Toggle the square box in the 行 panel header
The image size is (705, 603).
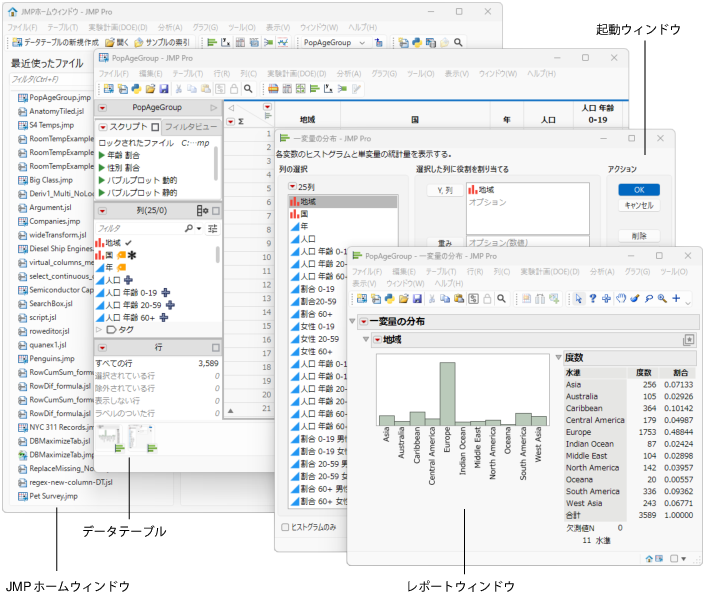(x=216, y=348)
